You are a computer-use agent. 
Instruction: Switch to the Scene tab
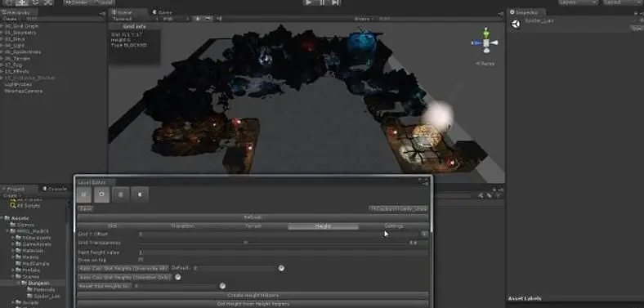pos(127,12)
